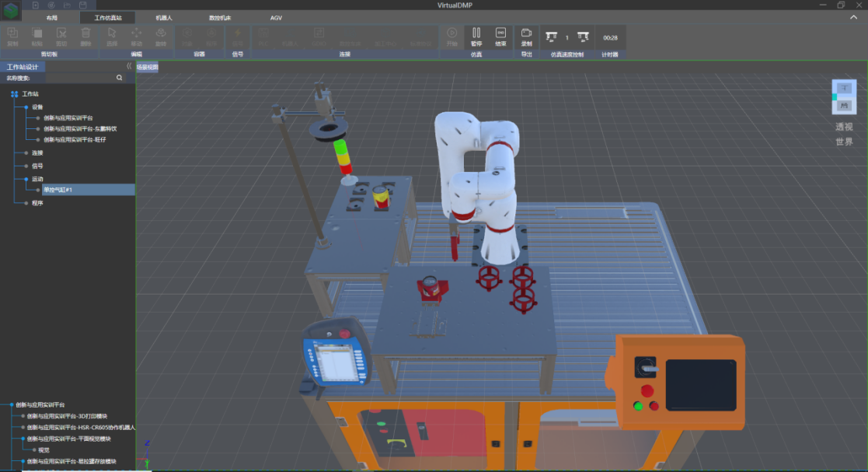This screenshot has height=472, width=868.
Task: Collapse the left panel with double chevron
Action: (x=128, y=66)
